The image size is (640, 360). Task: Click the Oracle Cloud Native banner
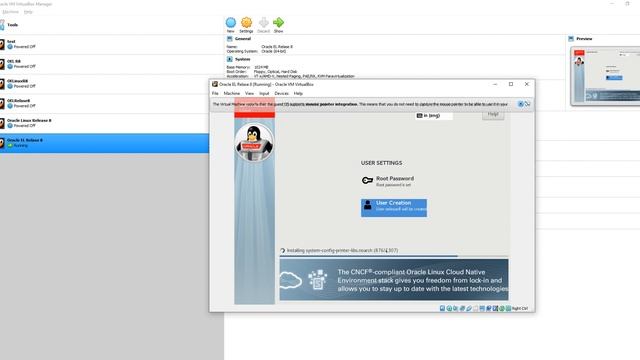(394, 280)
